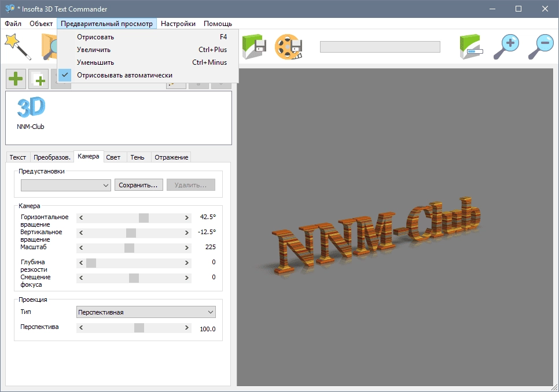Switch to the Преобразов. tab
The width and height of the screenshot is (559, 392).
(x=52, y=157)
